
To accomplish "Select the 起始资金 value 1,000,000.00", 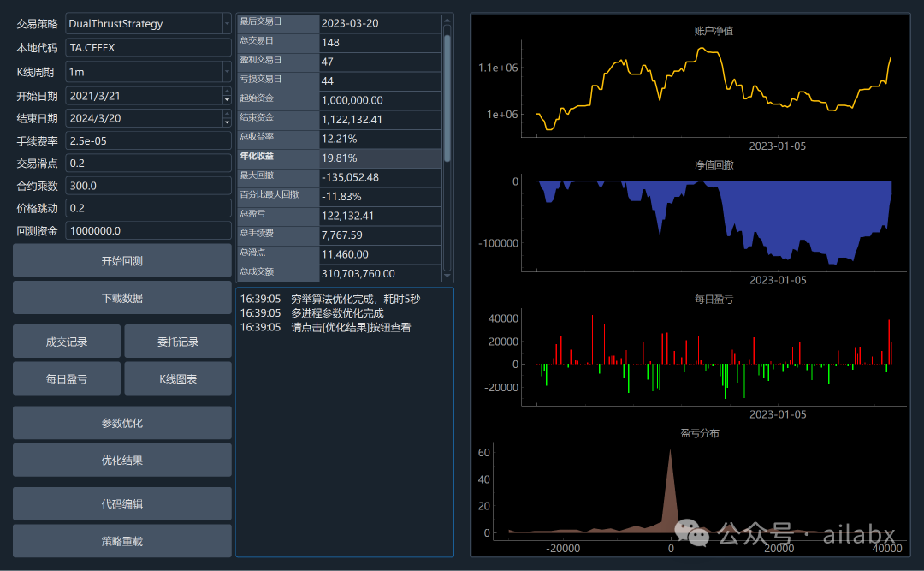I will [380, 100].
